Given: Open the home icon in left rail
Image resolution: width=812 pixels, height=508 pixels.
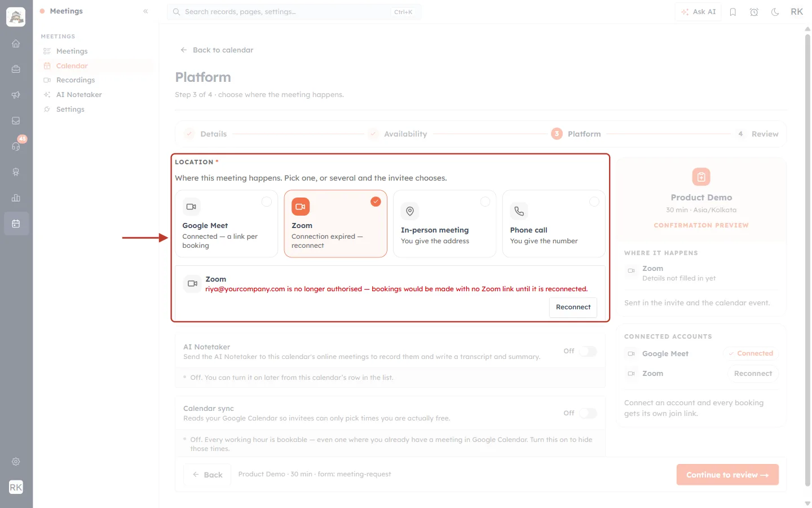Looking at the screenshot, I should click(16, 43).
